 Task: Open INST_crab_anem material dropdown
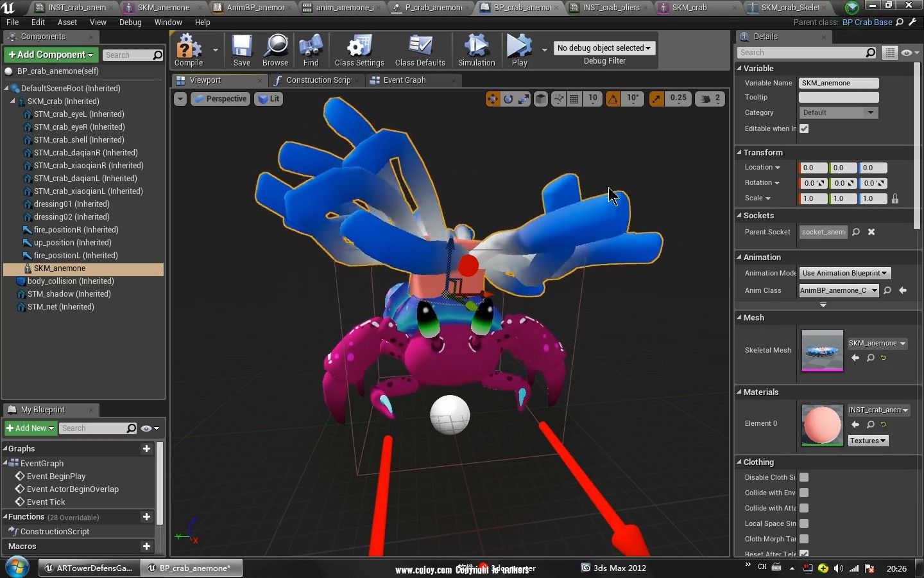point(878,410)
